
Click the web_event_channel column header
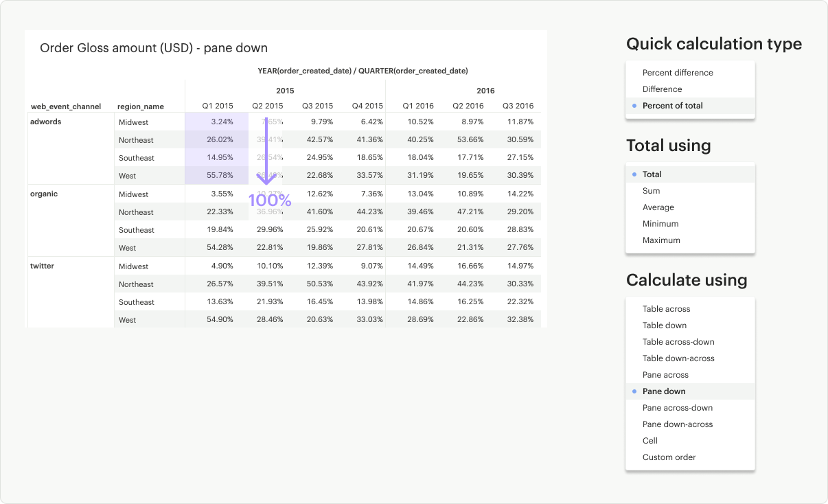(x=66, y=106)
